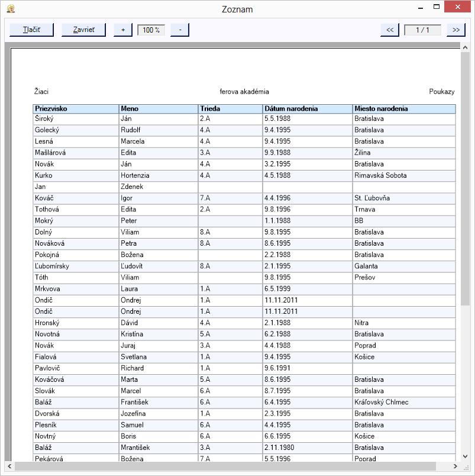The width and height of the screenshot is (475, 476).
Task: Click the Hortenzia name cell
Action: coord(159,175)
